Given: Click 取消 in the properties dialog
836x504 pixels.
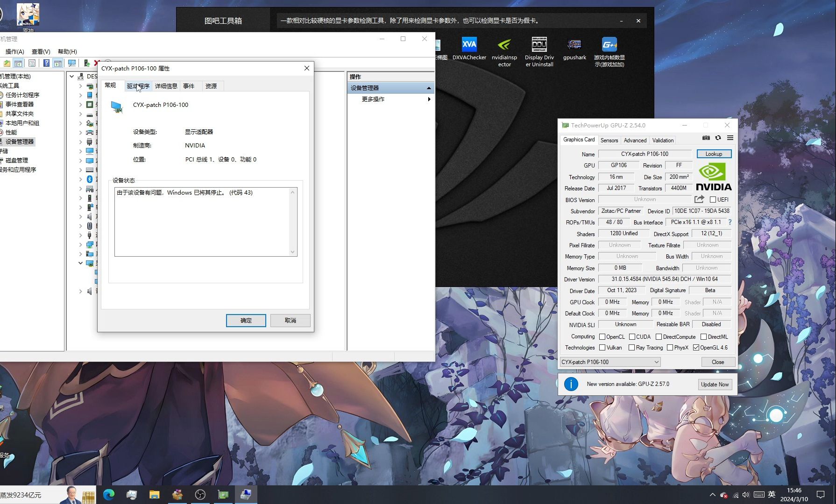Looking at the screenshot, I should pyautogui.click(x=290, y=320).
